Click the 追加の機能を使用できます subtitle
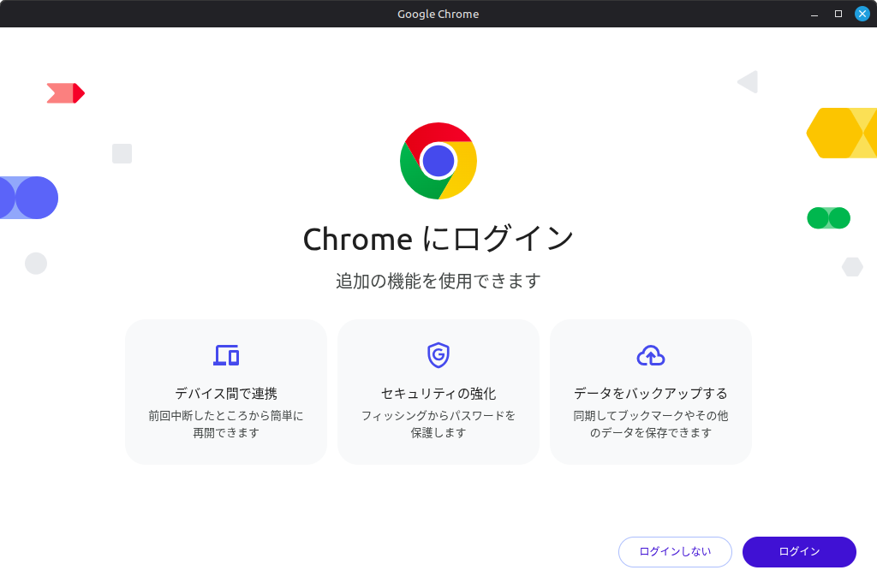The width and height of the screenshot is (877, 588). [438, 281]
